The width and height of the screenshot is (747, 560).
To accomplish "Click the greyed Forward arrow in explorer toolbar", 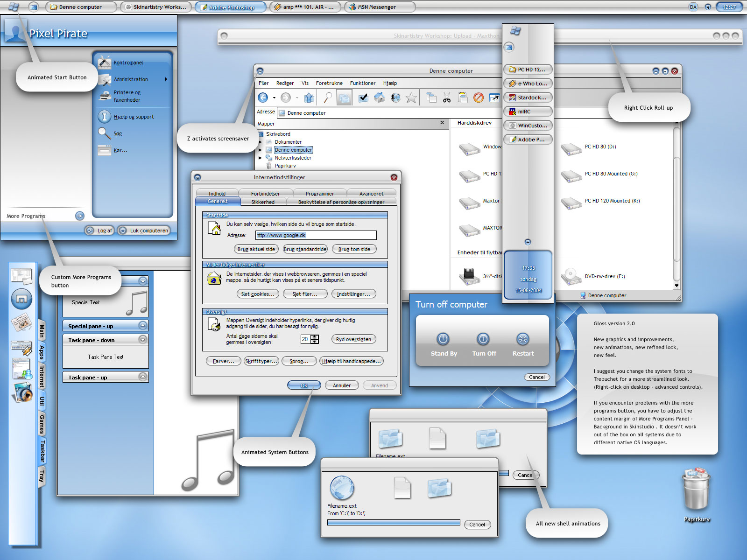I will pos(286,98).
